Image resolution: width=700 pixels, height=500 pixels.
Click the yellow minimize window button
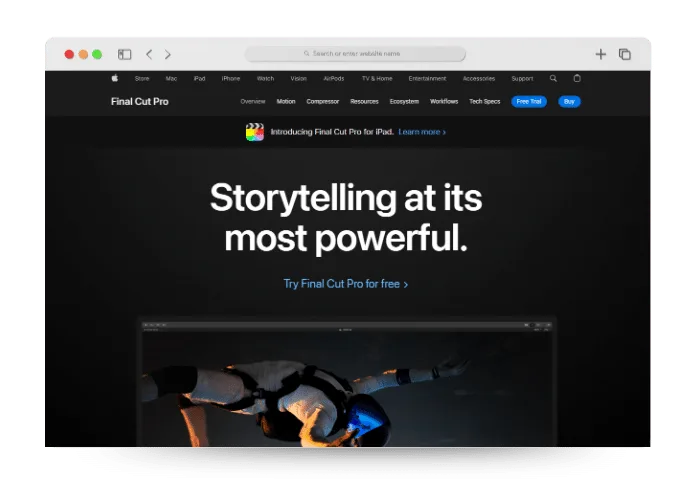click(x=83, y=54)
